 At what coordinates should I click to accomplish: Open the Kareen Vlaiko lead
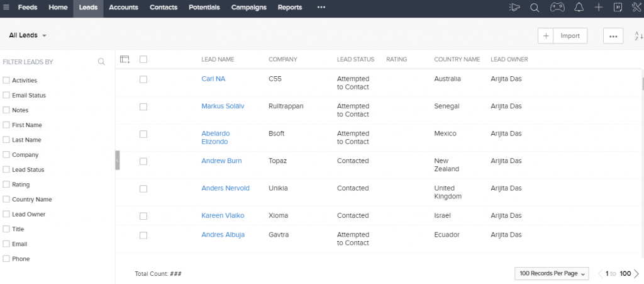(x=223, y=215)
